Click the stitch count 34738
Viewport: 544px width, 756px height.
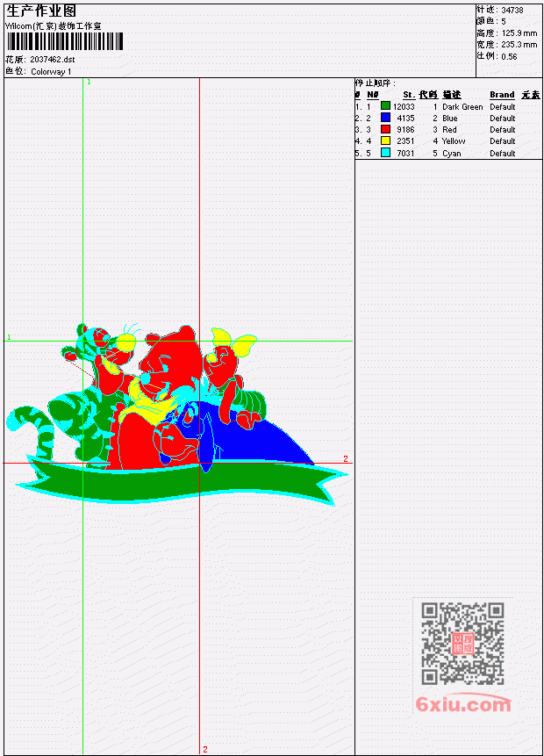point(512,10)
